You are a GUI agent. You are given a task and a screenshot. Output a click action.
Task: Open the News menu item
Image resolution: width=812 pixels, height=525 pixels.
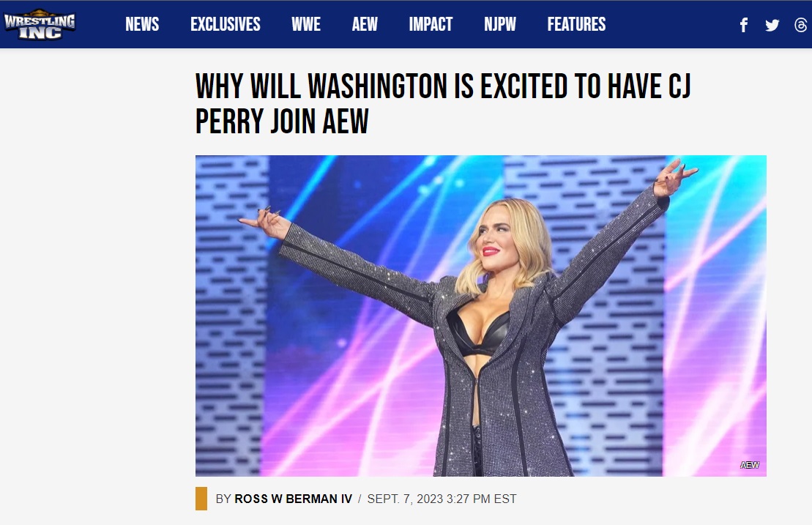tap(142, 24)
